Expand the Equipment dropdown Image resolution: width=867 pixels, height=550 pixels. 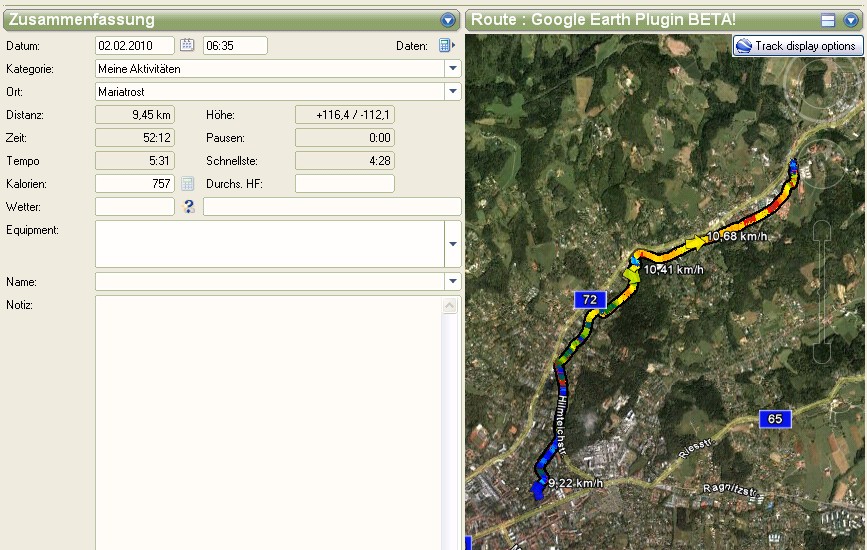click(452, 244)
